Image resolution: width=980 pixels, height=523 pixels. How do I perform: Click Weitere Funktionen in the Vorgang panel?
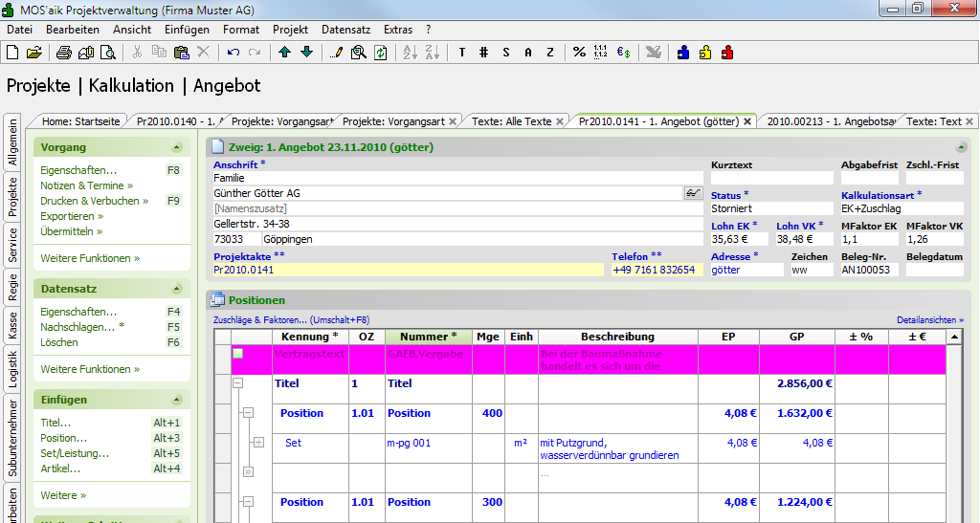[90, 258]
